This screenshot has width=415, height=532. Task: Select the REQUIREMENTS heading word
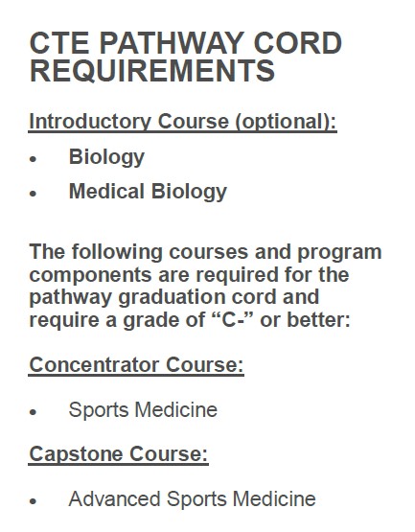pyautogui.click(x=152, y=71)
